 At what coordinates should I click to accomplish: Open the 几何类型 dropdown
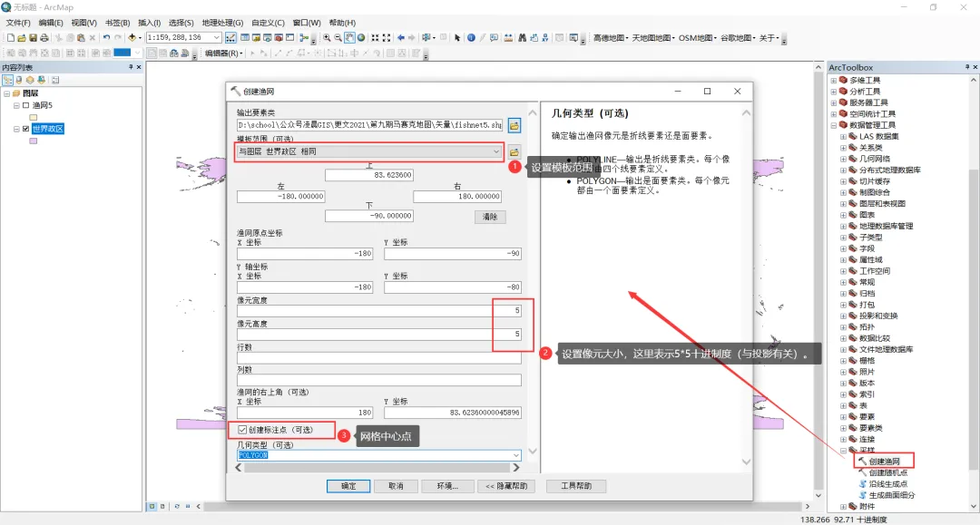point(516,455)
